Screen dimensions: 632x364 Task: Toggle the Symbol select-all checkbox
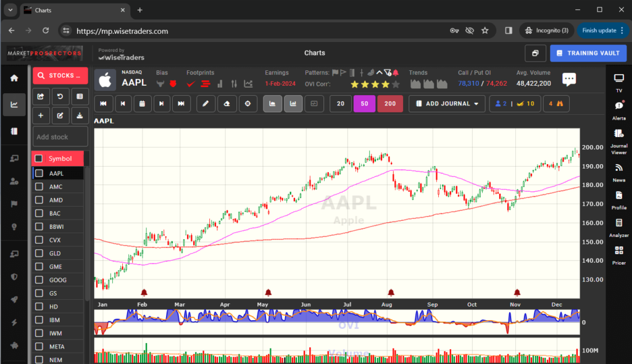click(39, 158)
